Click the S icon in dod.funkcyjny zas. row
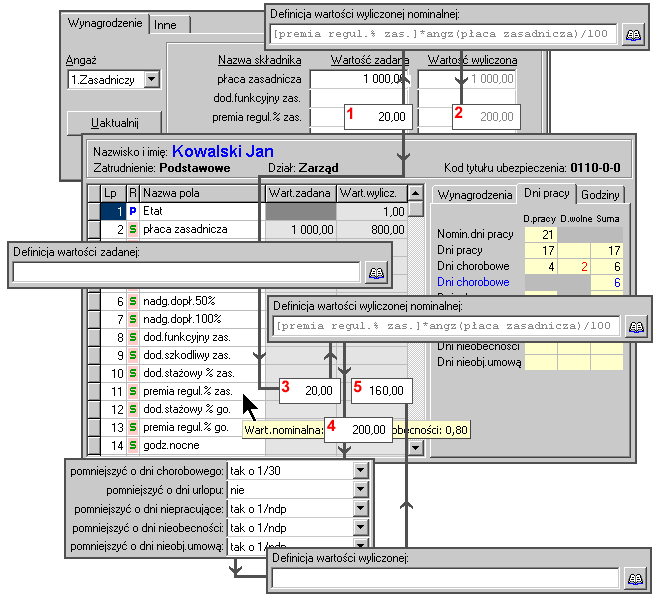 (133, 337)
